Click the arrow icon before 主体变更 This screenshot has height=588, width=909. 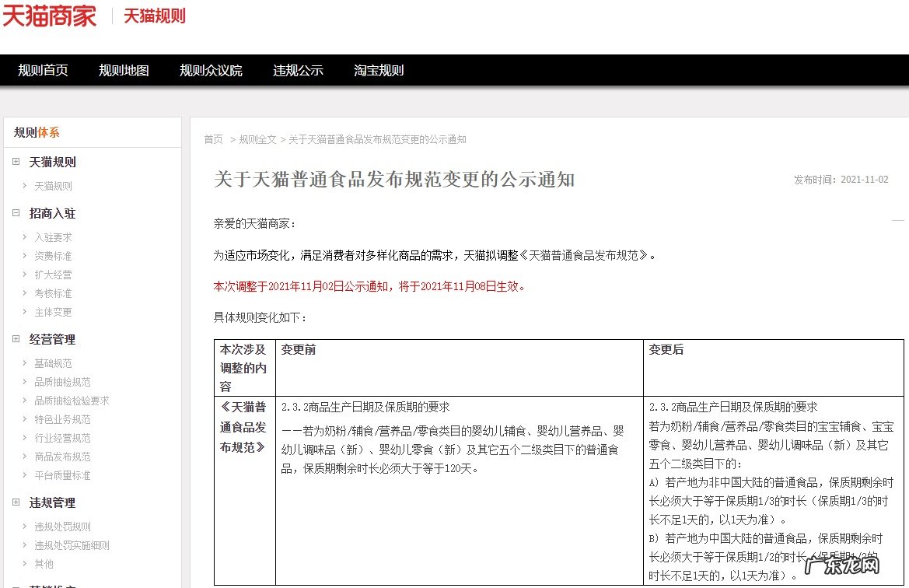24,312
